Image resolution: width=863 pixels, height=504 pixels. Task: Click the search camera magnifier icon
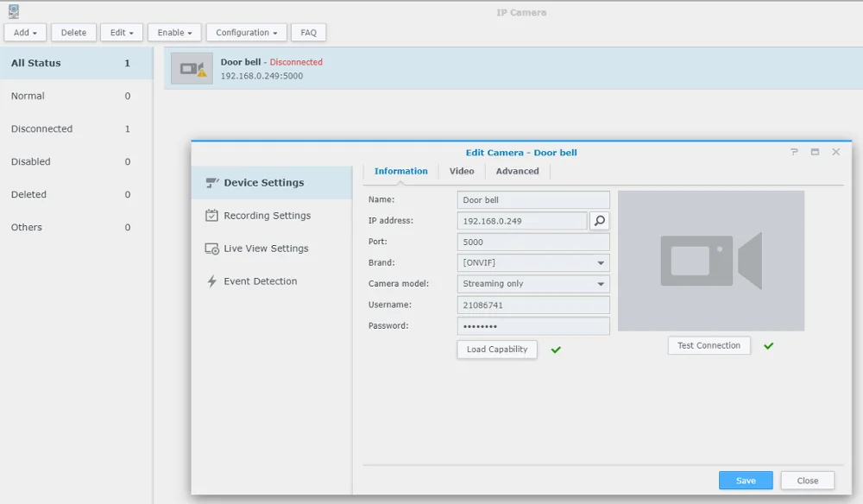(600, 221)
